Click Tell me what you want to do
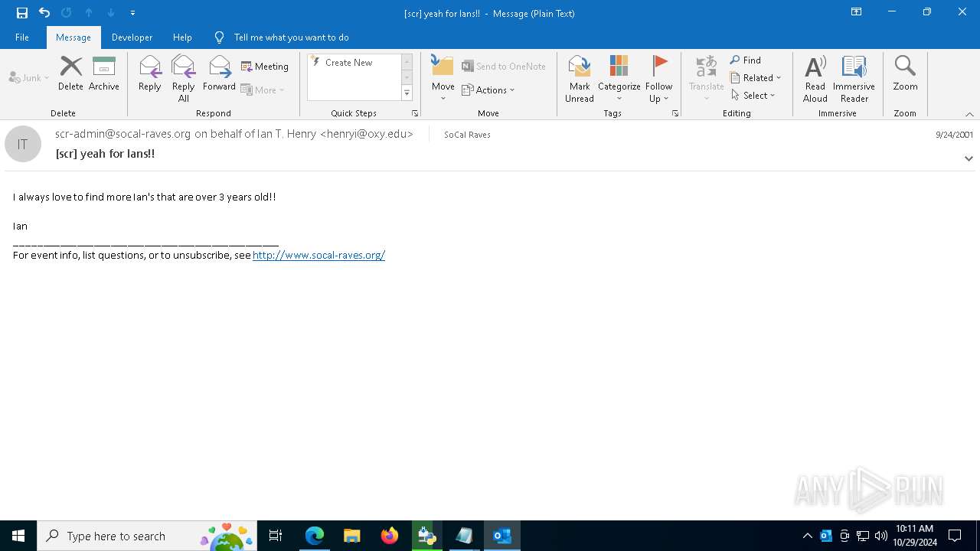 [x=282, y=37]
